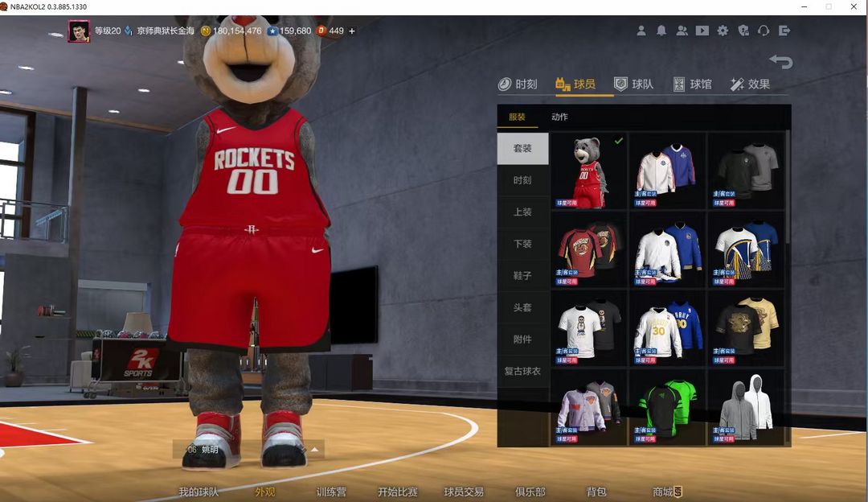The width and height of the screenshot is (868, 502).
Task: Select the white and blue Warriors jacket set
Action: (x=667, y=250)
